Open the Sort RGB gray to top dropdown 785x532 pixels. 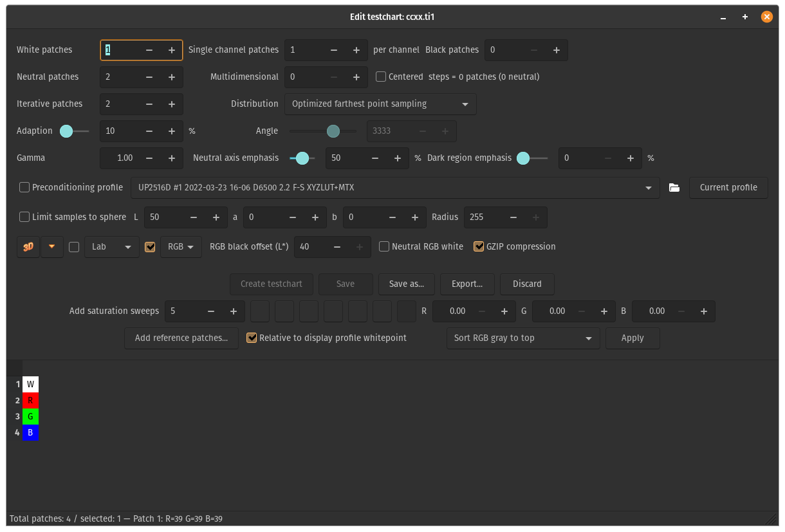[x=522, y=338]
